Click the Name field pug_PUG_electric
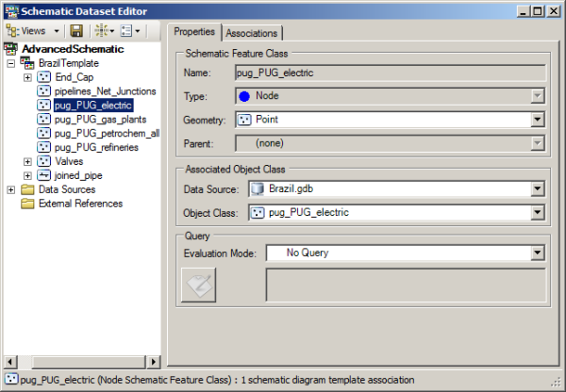 click(x=390, y=73)
